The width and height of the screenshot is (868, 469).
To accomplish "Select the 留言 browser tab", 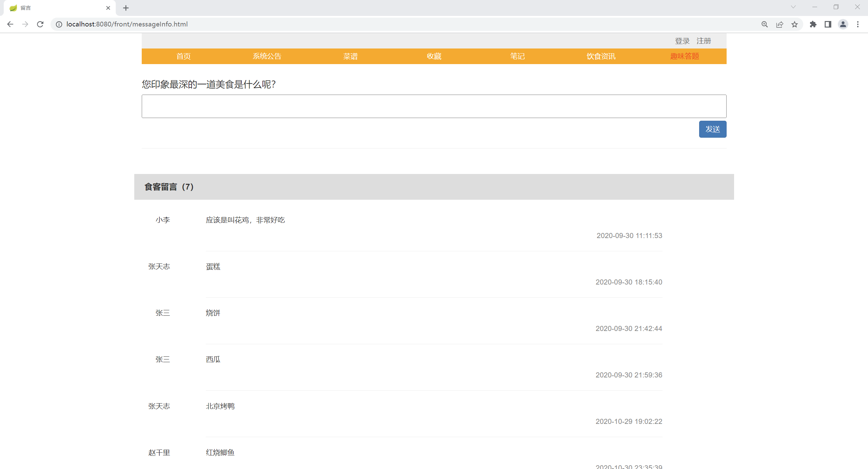I will 60,8.
